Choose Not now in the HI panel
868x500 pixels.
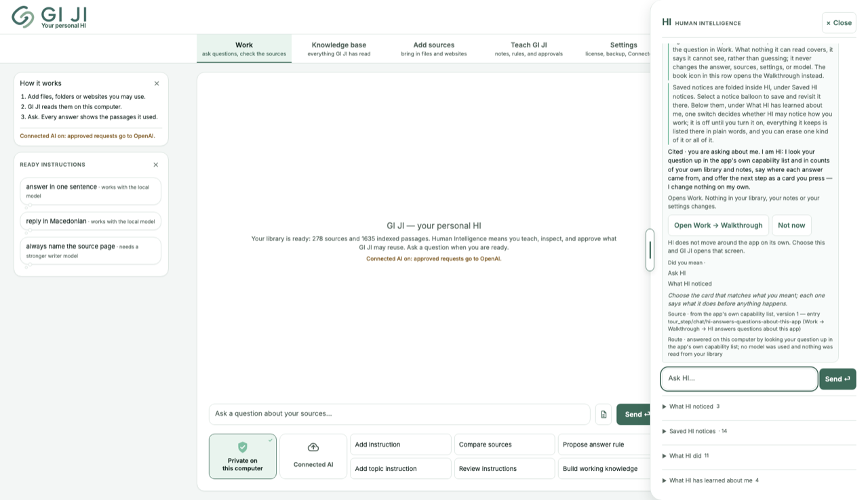click(791, 226)
